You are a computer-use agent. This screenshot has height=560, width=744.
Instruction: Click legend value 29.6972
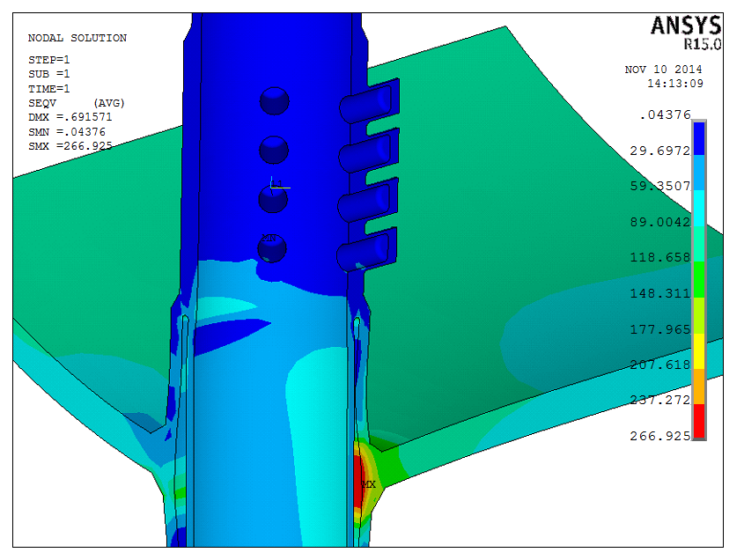(660, 151)
